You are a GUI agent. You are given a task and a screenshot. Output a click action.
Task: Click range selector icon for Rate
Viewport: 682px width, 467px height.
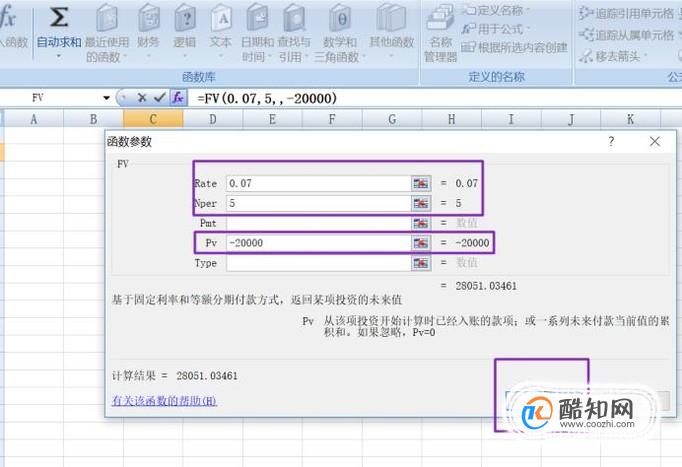(x=421, y=183)
